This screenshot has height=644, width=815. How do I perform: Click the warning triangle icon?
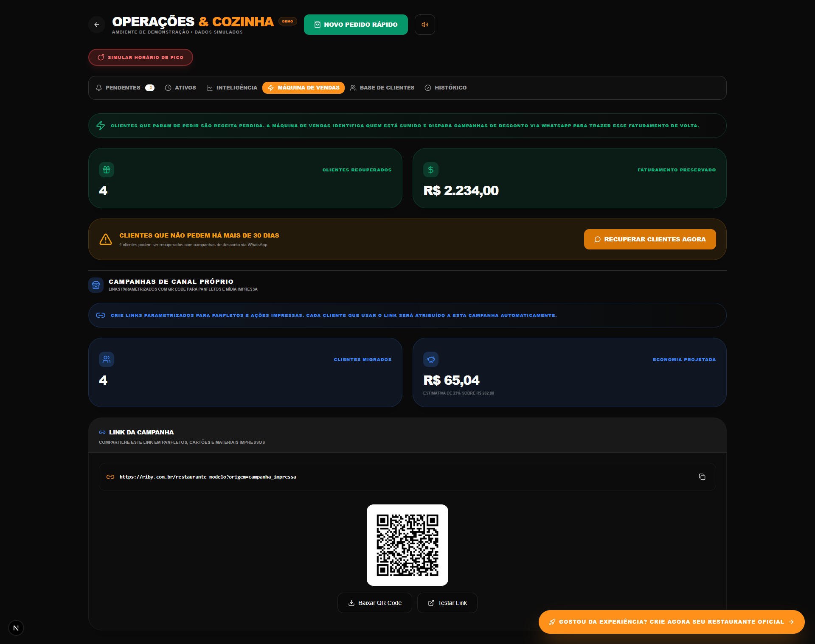(106, 239)
